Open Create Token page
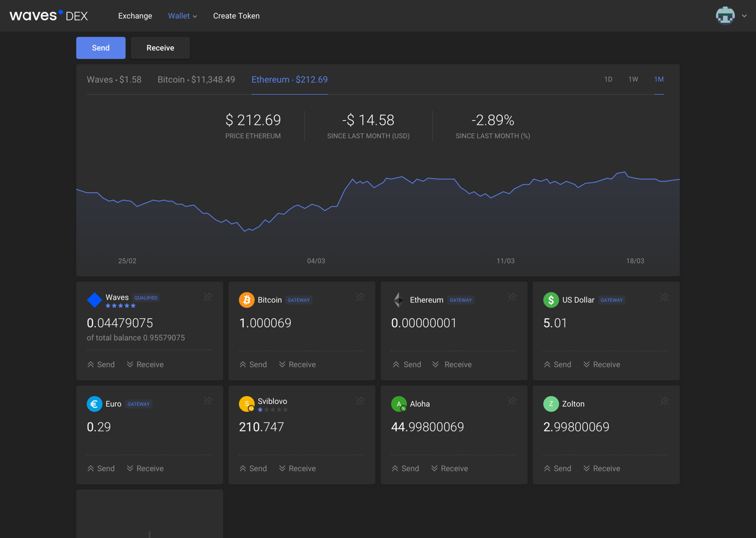756x538 pixels. [x=236, y=16]
